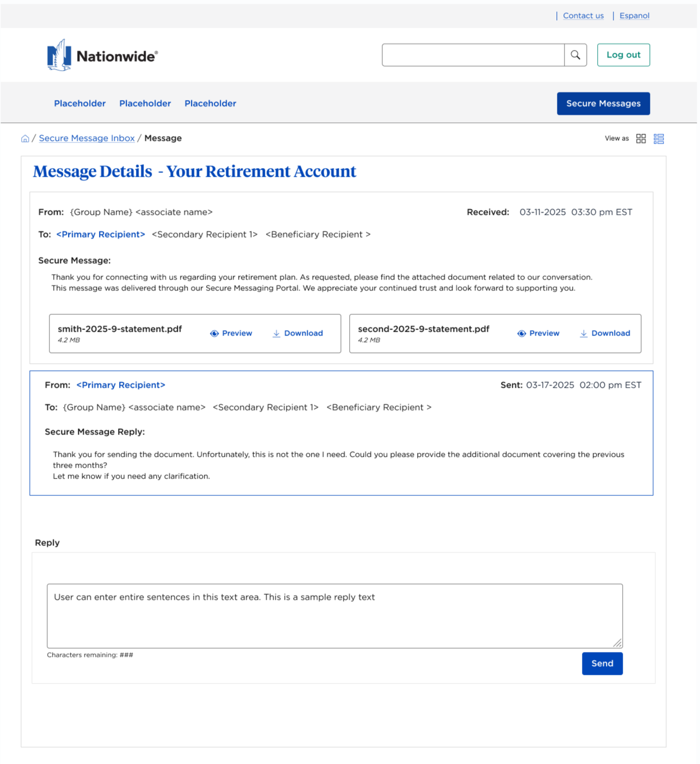Viewport: 700px width, 764px height.
Task: Open Secure Messages button
Action: click(603, 103)
